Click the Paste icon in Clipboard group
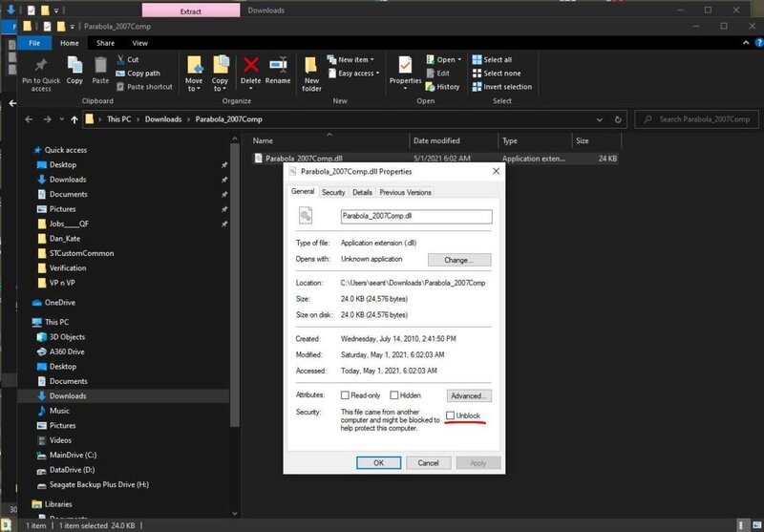The image size is (764, 532). click(x=100, y=66)
